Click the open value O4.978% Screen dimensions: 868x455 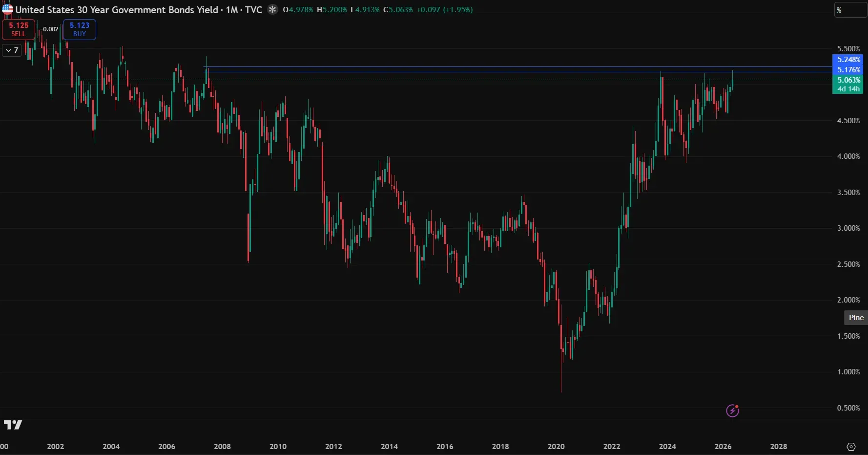point(298,10)
